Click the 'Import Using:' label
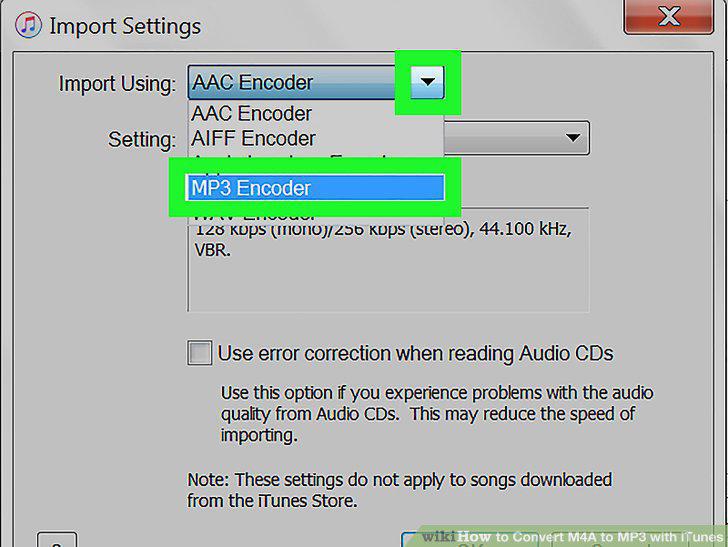 coord(117,84)
